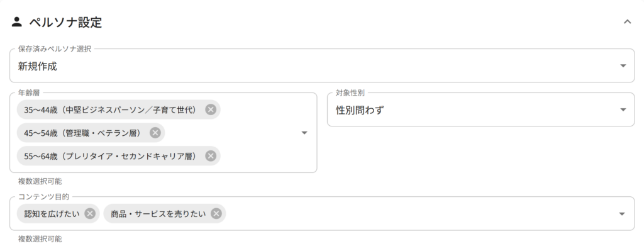This screenshot has width=644, height=251.
Task: Remove the 35〜44歳 age chip
Action: [x=211, y=109]
